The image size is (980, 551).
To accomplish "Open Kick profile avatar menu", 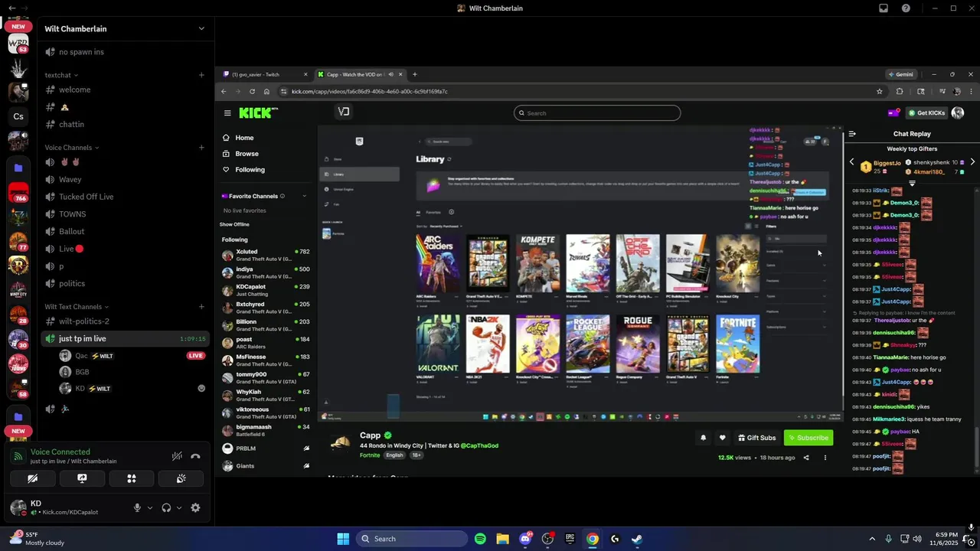I will [958, 113].
